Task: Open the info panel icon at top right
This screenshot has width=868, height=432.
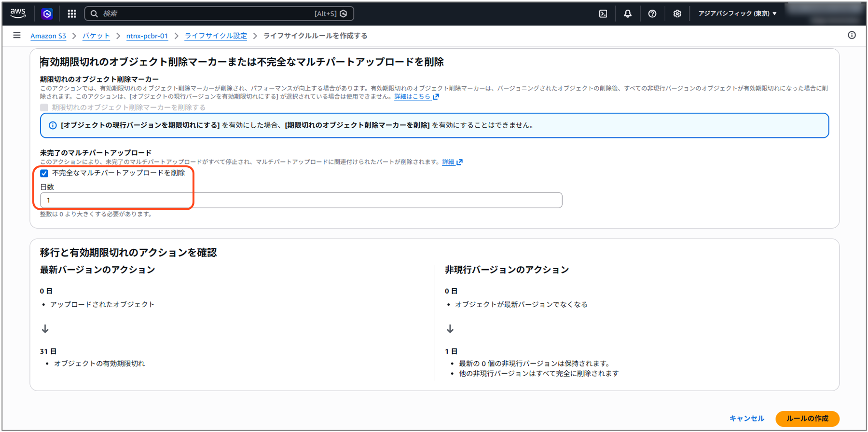Action: pos(852,35)
